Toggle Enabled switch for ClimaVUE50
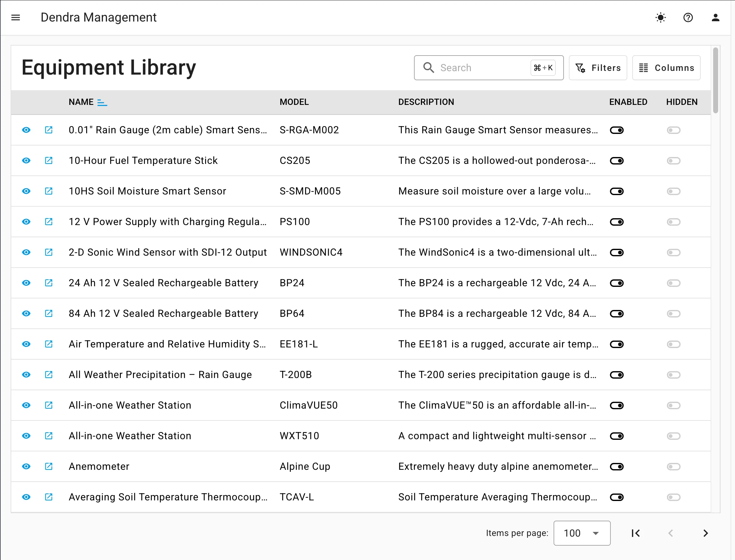 click(617, 405)
